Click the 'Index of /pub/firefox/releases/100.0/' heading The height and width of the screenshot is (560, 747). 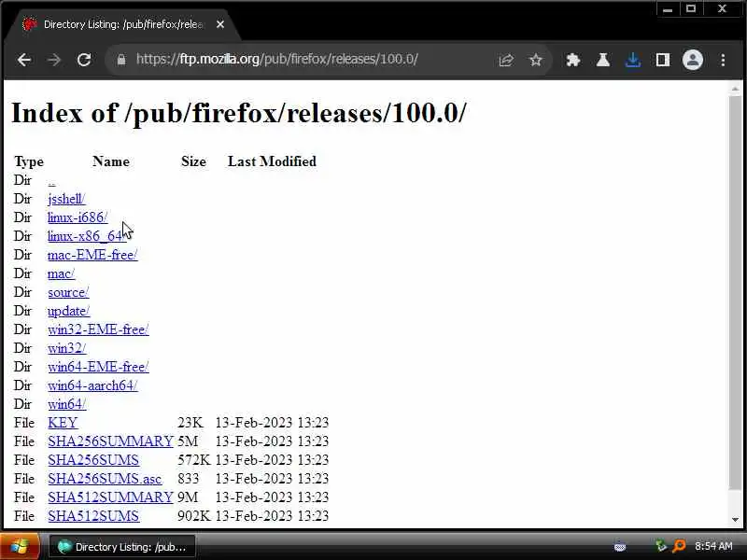point(239,113)
